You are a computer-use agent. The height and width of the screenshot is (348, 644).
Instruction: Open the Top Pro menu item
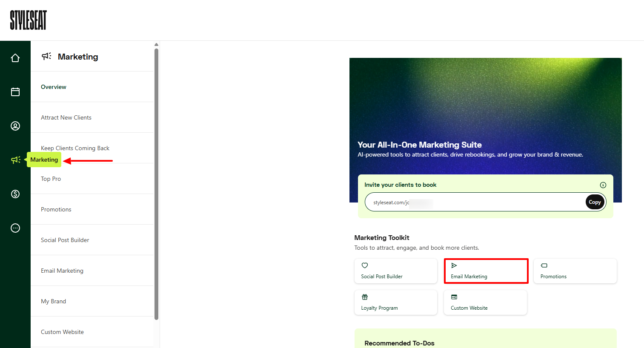(x=51, y=178)
